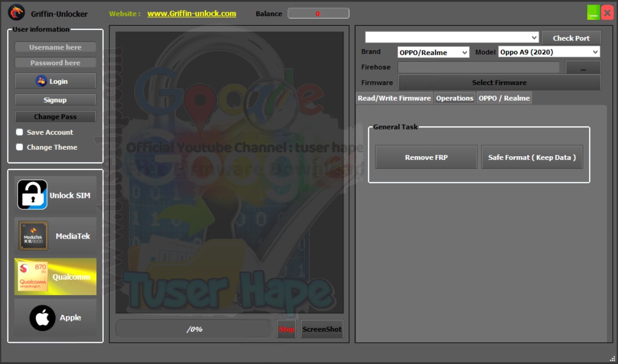Click the Apple label
The image size is (618, 364).
[x=70, y=317]
